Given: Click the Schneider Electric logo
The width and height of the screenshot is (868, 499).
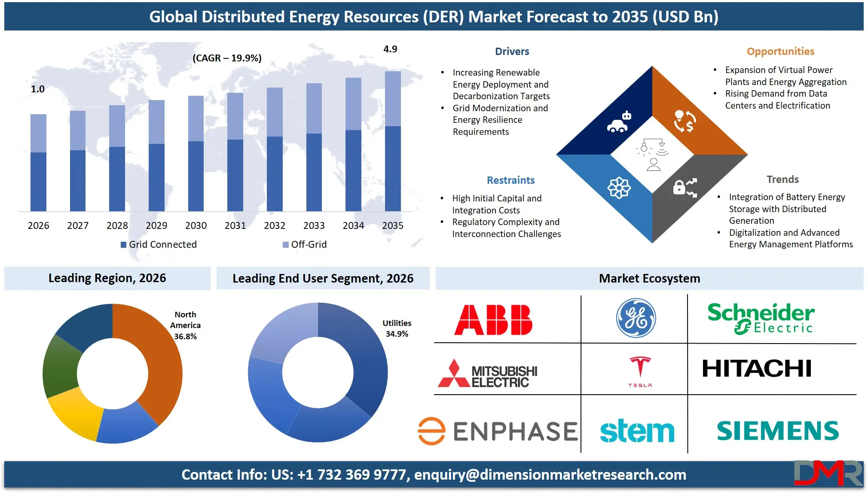Looking at the screenshot, I should coord(761,318).
